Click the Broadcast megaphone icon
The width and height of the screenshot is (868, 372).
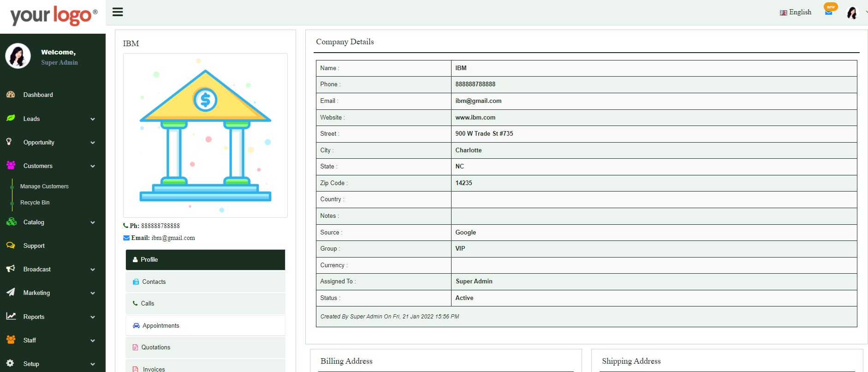(x=11, y=269)
